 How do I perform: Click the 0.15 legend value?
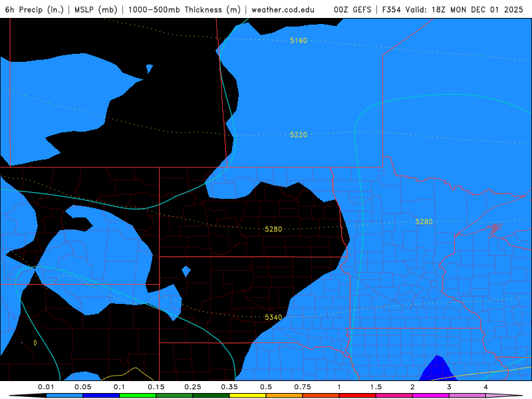156,387
